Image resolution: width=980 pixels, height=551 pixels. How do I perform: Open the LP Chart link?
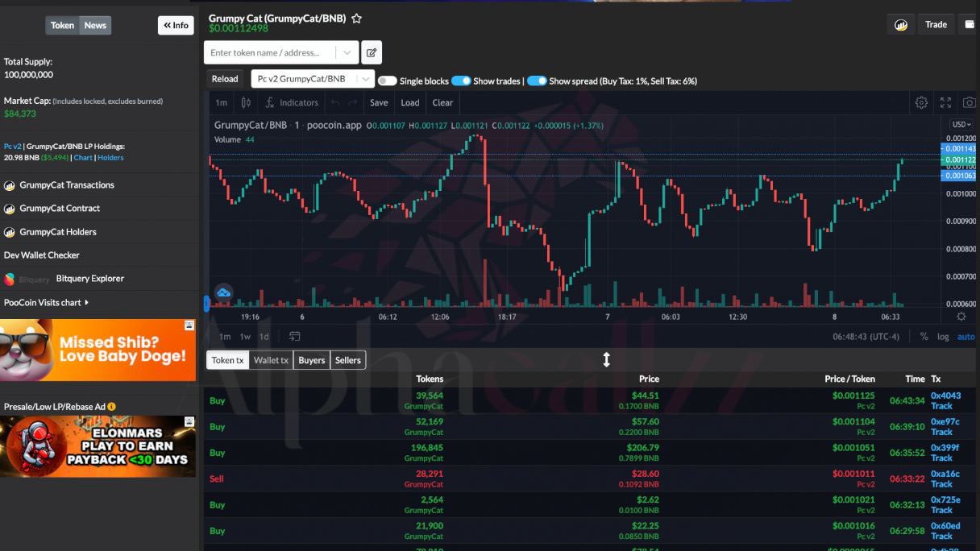(x=83, y=158)
